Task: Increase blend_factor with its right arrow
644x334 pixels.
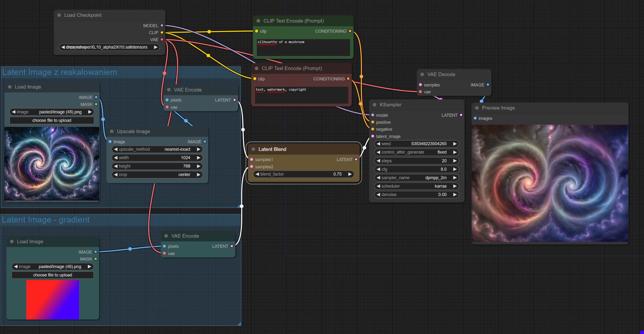Action: click(350, 174)
